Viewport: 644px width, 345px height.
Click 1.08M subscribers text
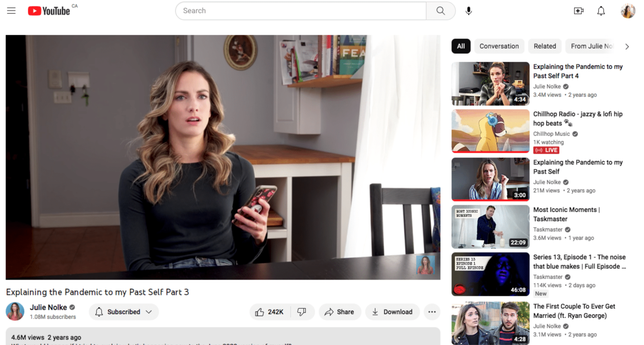point(53,317)
